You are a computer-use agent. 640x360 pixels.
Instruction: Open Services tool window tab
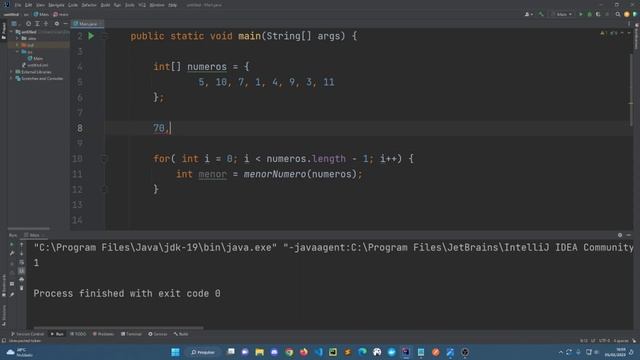tap(158, 334)
